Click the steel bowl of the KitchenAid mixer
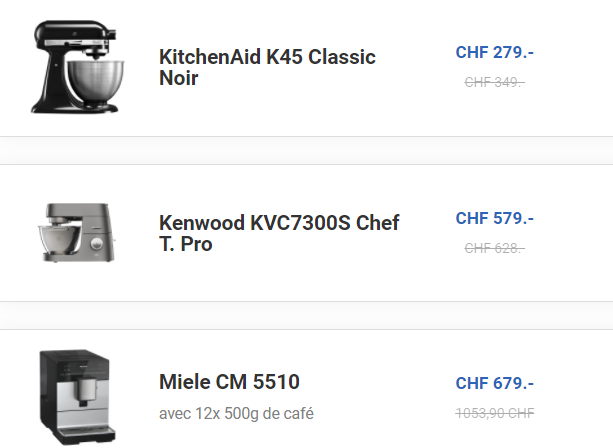Viewport: 613px width, 448px height. pyautogui.click(x=95, y=81)
